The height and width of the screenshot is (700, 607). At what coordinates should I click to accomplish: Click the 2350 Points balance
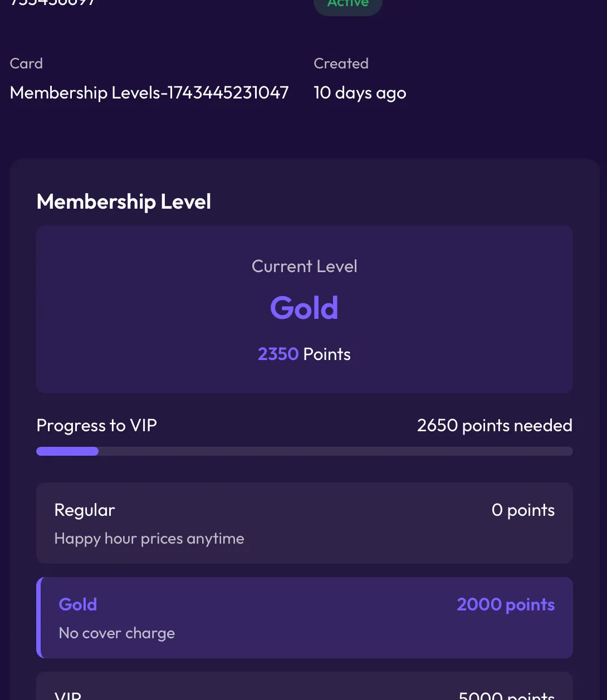[304, 354]
